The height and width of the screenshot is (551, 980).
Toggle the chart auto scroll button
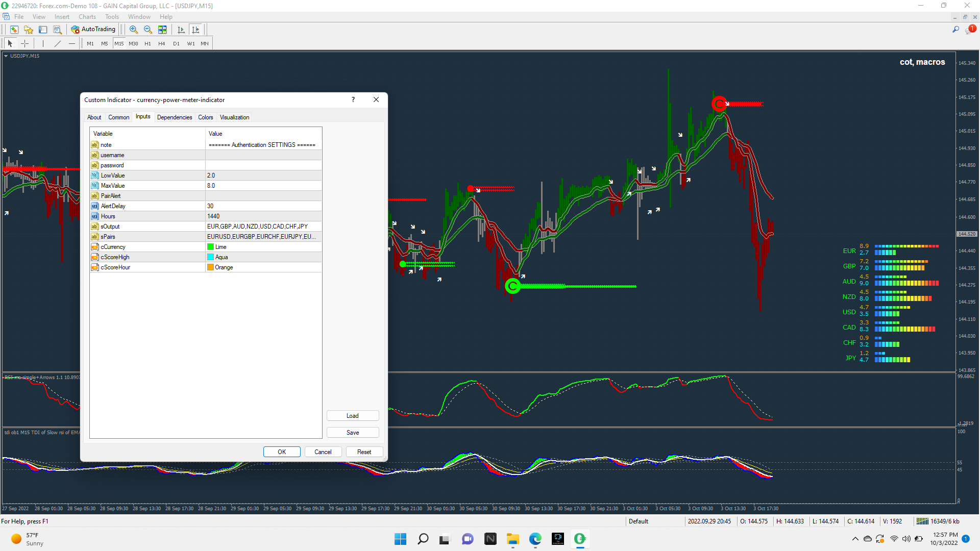(181, 30)
